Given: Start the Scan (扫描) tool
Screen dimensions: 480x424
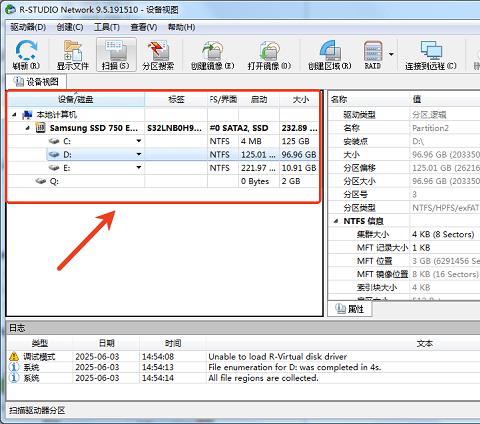Looking at the screenshot, I should click(116, 55).
